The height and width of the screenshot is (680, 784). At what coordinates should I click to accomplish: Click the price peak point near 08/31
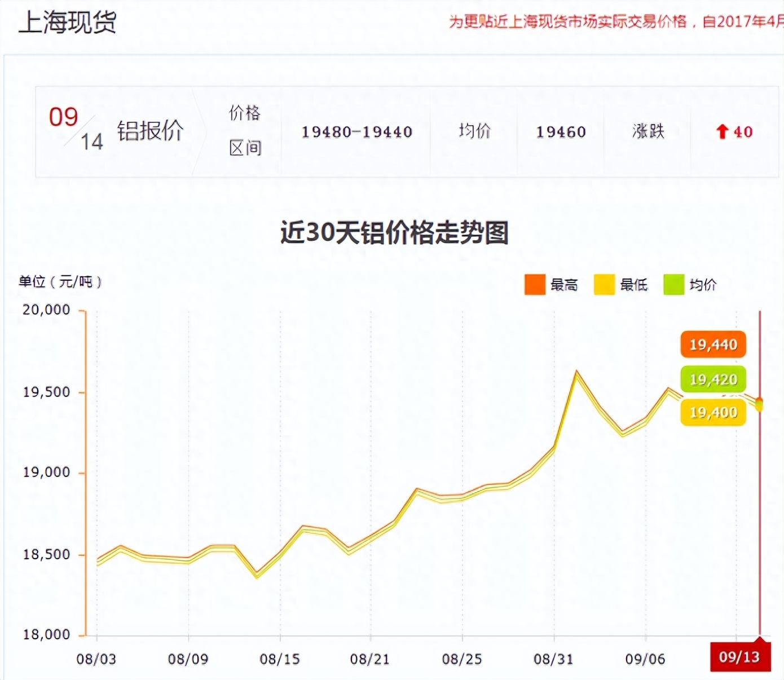click(576, 372)
